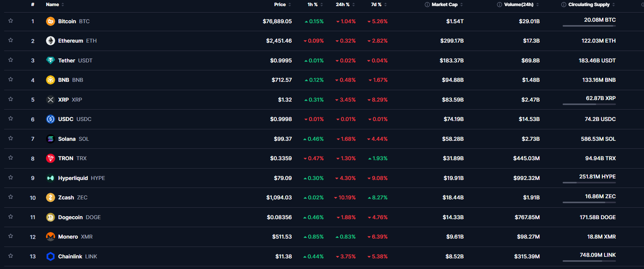Image resolution: width=644 pixels, height=269 pixels.
Task: Click the Hyperliquid coin logo
Action: coord(51,178)
